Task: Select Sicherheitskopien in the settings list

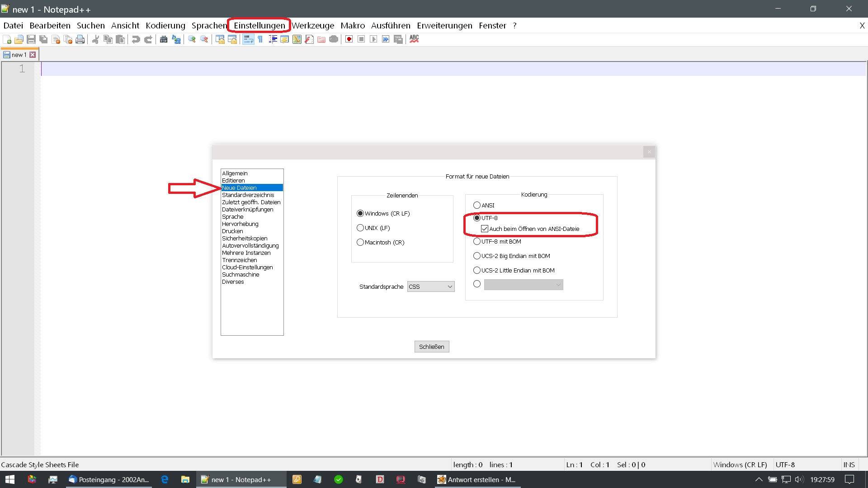Action: point(245,239)
